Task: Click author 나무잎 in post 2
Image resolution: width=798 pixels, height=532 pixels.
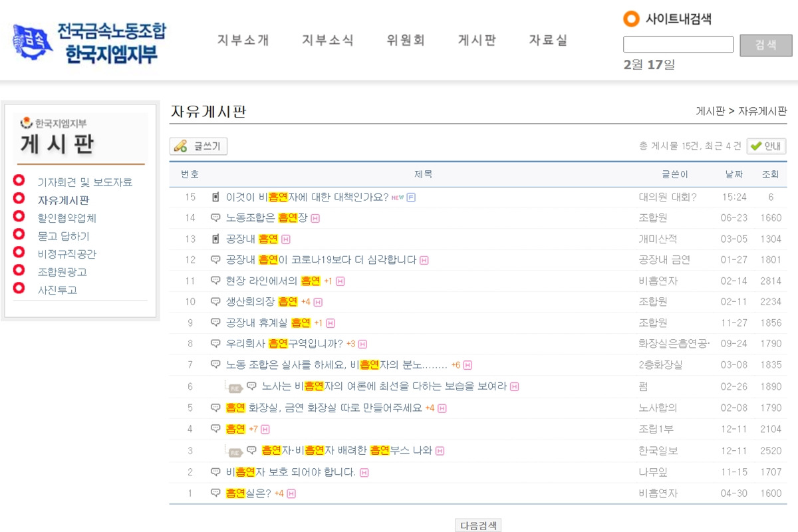Action: [653, 472]
